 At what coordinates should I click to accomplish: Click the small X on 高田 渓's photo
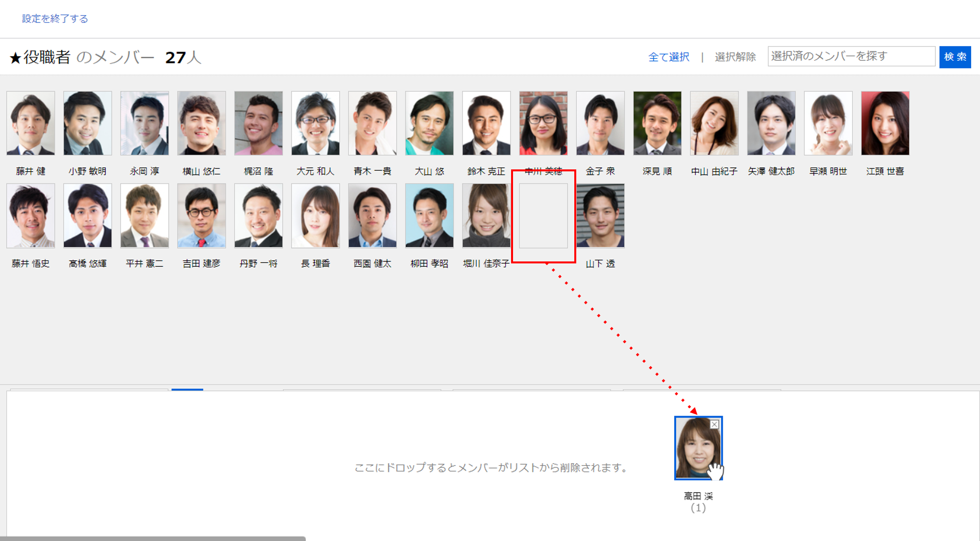(x=714, y=424)
